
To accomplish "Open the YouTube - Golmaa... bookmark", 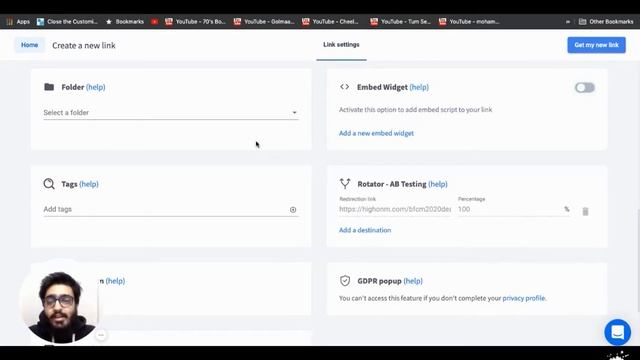I will [x=264, y=22].
